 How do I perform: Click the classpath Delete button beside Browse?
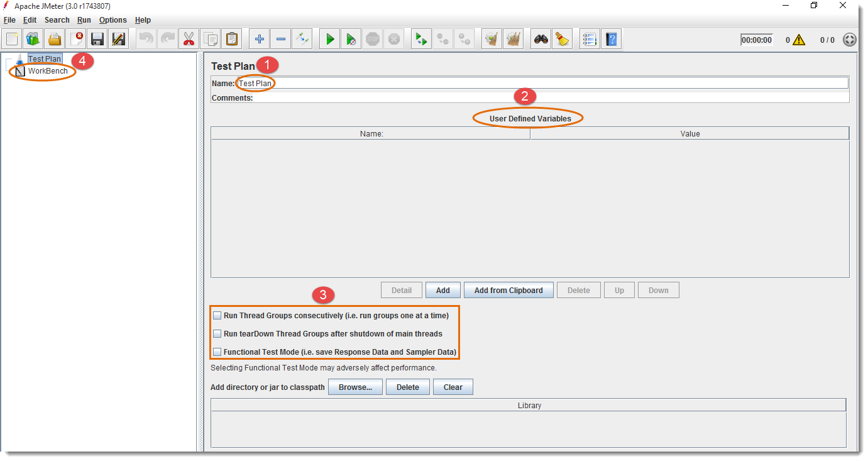point(407,387)
